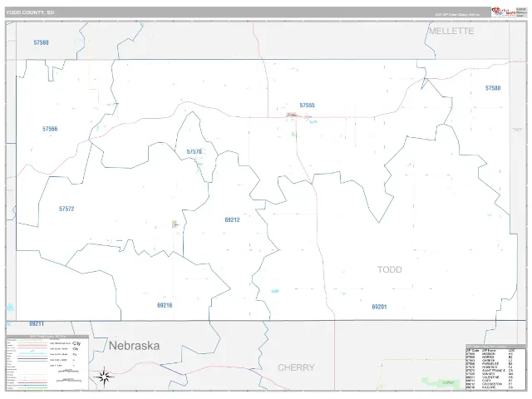Click the 'TODD COUNTY, SD' title text
The height and width of the screenshot is (399, 532).
(30, 12)
